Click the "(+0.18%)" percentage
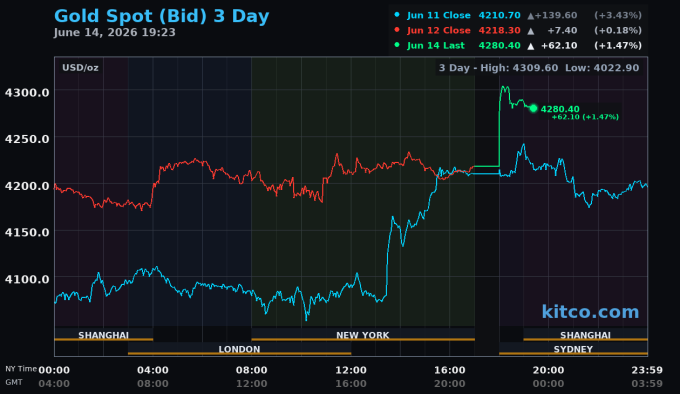 pos(618,30)
